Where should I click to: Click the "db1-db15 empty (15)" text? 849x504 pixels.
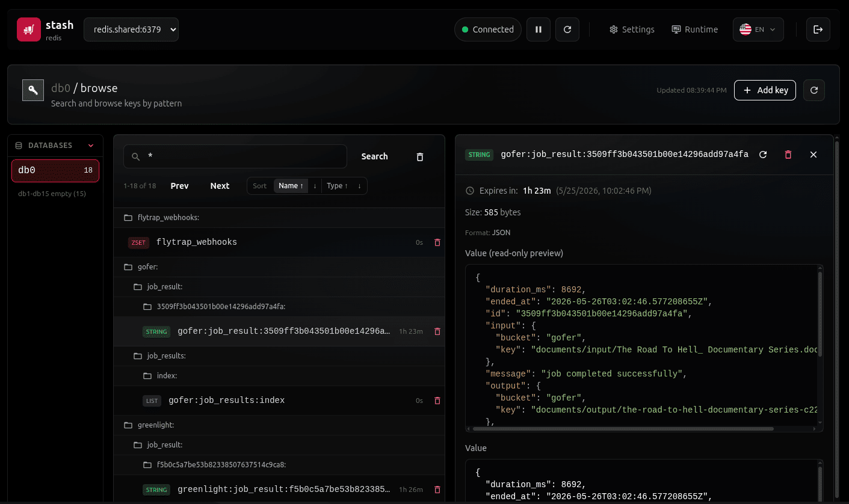[x=52, y=194]
